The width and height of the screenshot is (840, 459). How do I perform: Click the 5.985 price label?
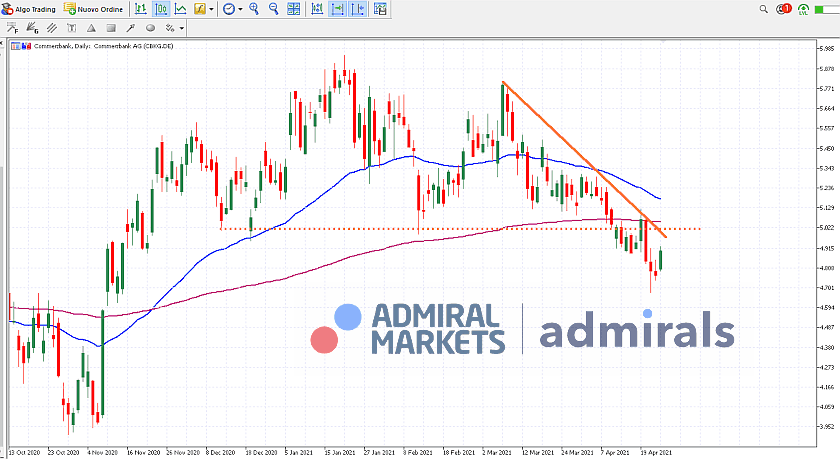(x=826, y=49)
